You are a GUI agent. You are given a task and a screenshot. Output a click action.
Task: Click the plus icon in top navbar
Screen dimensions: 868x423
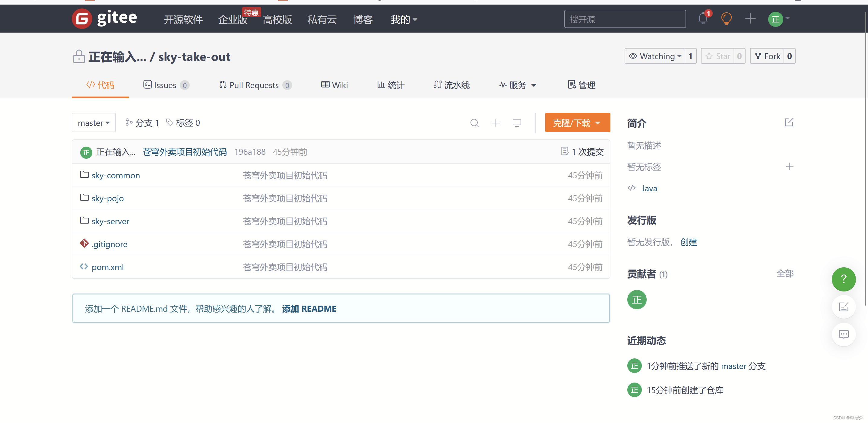point(750,18)
